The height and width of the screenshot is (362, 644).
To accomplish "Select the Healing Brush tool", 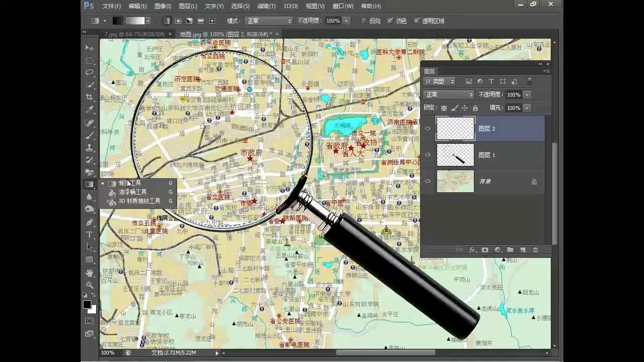I will (90, 123).
